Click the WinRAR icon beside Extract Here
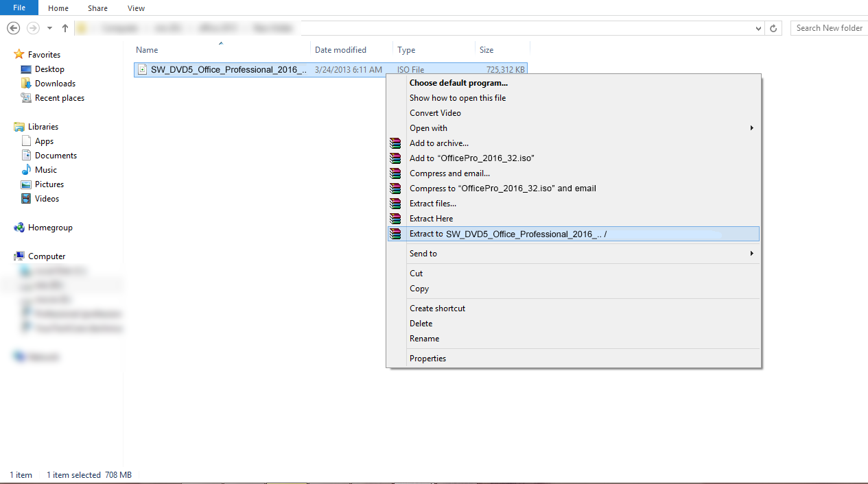The height and width of the screenshot is (484, 868). [x=395, y=219]
